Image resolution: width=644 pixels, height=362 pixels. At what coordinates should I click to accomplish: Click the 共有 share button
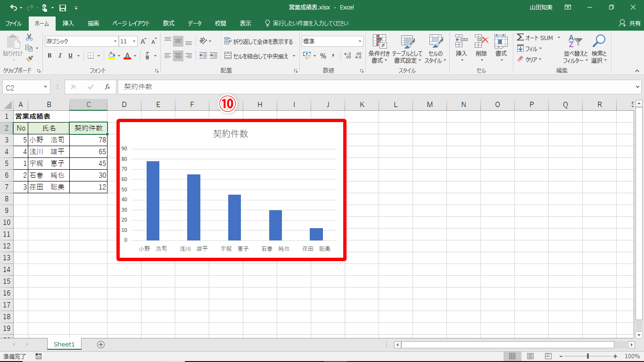pos(629,23)
